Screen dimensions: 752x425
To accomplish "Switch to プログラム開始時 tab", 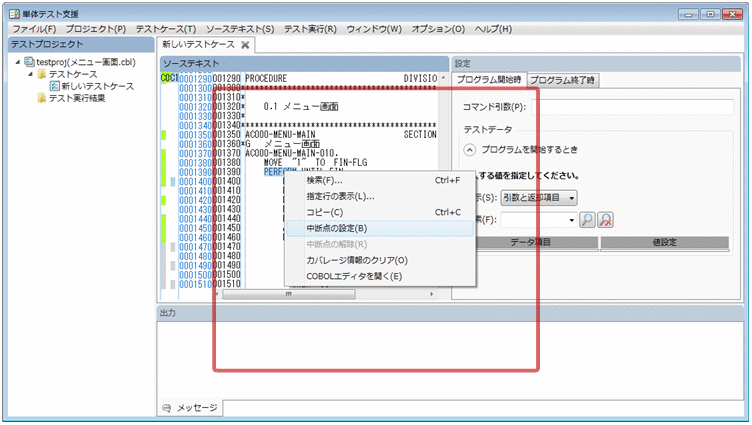I will coord(489,80).
